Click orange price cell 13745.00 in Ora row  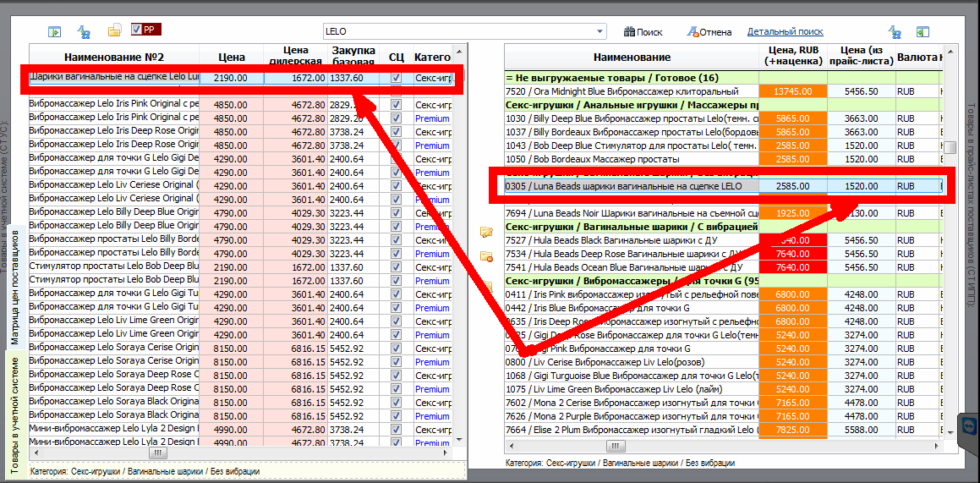click(x=792, y=91)
